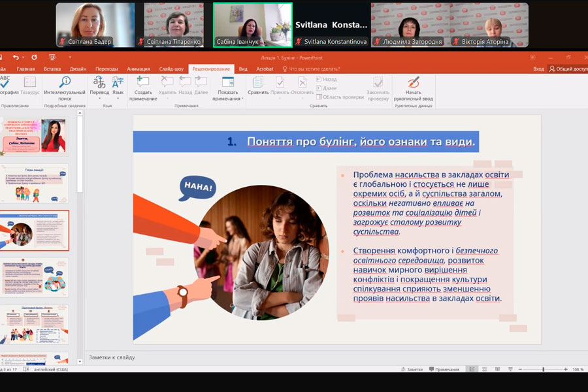Switch to the Анимация ribbon tab

(x=138, y=69)
